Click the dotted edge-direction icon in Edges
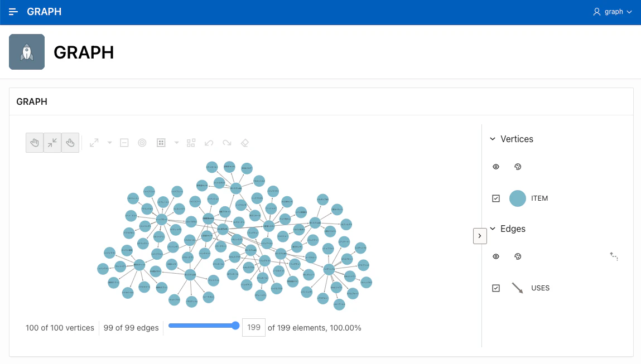This screenshot has height=364, width=641. click(x=614, y=256)
